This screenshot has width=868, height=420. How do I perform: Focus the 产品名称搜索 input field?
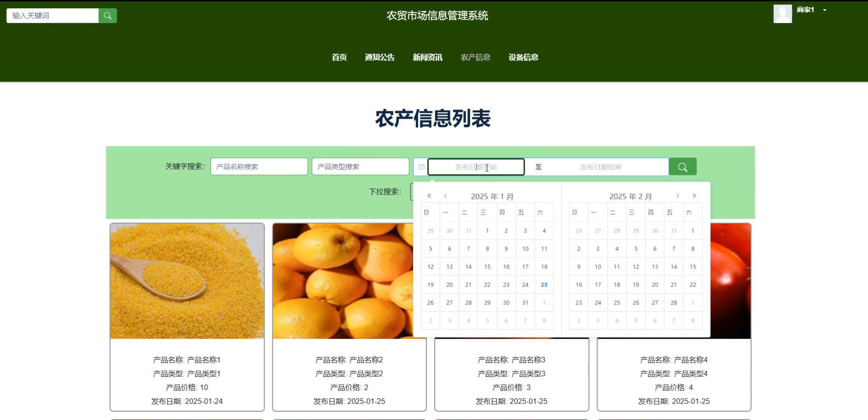tap(259, 167)
